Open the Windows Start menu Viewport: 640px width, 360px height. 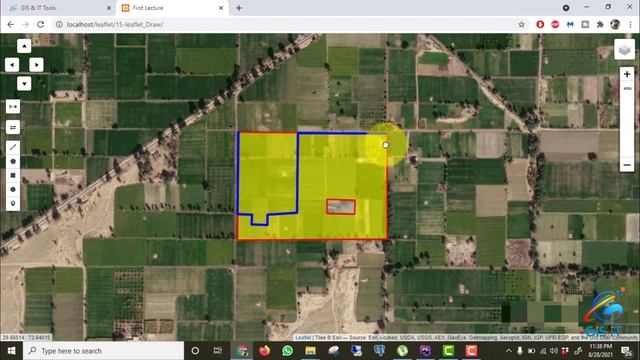[11, 351]
